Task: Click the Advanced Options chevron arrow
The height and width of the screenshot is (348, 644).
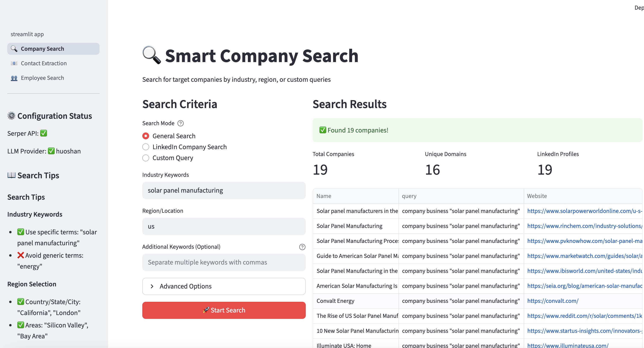Action: 152,286
